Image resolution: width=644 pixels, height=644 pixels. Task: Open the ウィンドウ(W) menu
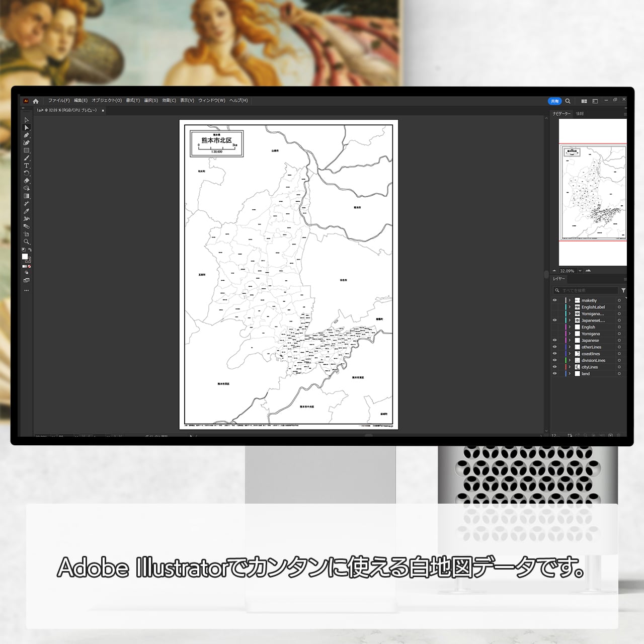[x=212, y=101]
